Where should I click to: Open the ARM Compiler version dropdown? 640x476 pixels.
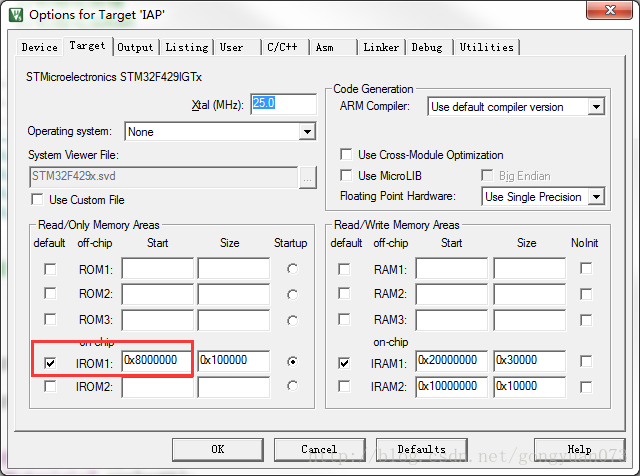tap(596, 107)
